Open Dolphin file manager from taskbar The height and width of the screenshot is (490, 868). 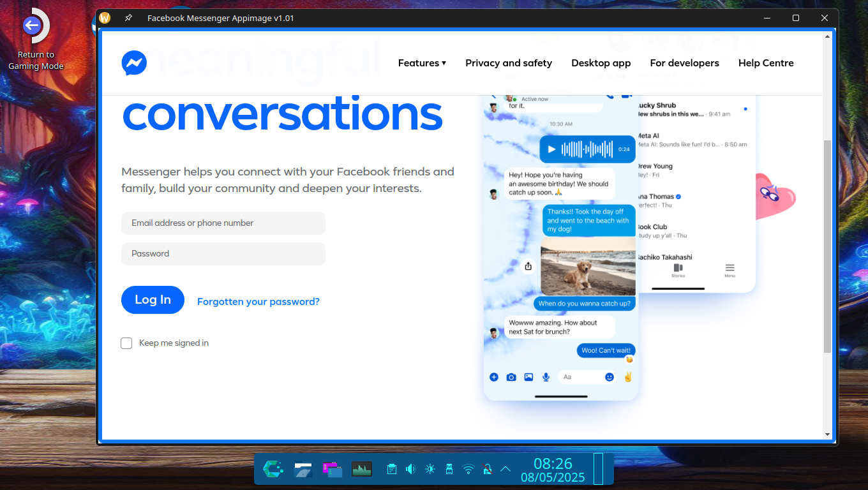click(x=303, y=470)
